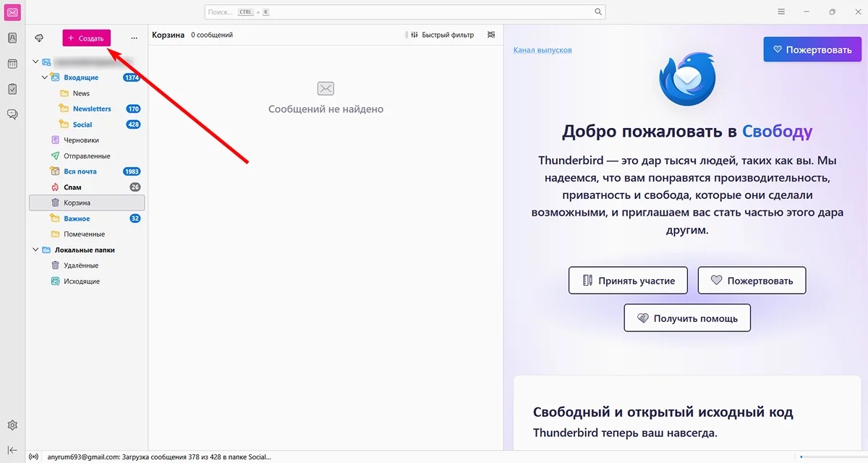Toggle Быстрый фильтр quick filter
The width and height of the screenshot is (868, 463).
coord(442,35)
